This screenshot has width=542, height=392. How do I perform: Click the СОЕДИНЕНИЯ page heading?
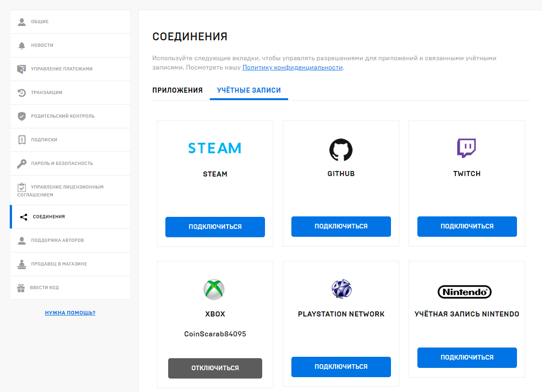(x=190, y=36)
